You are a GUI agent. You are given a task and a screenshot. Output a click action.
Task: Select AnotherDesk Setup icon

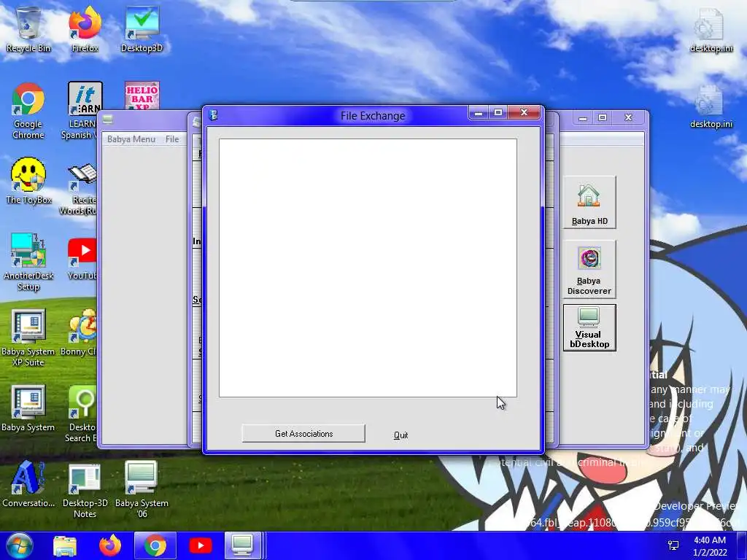pyautogui.click(x=28, y=262)
